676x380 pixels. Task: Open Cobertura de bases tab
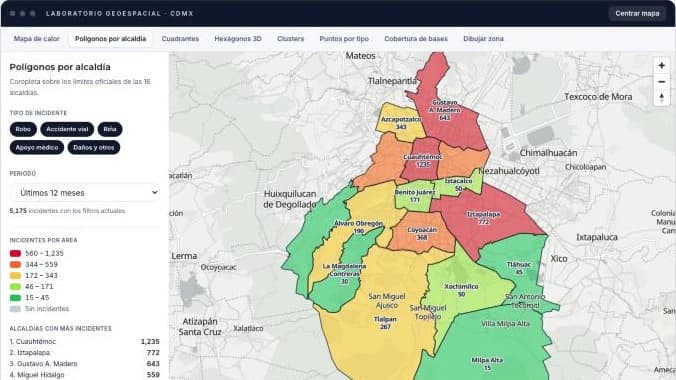point(416,39)
